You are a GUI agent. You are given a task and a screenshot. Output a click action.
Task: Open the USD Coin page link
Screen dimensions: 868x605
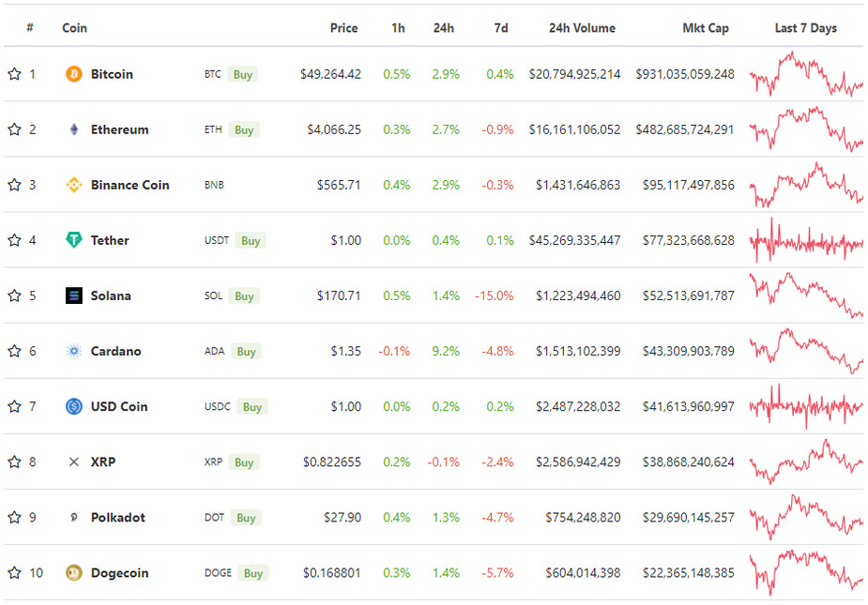click(x=119, y=406)
